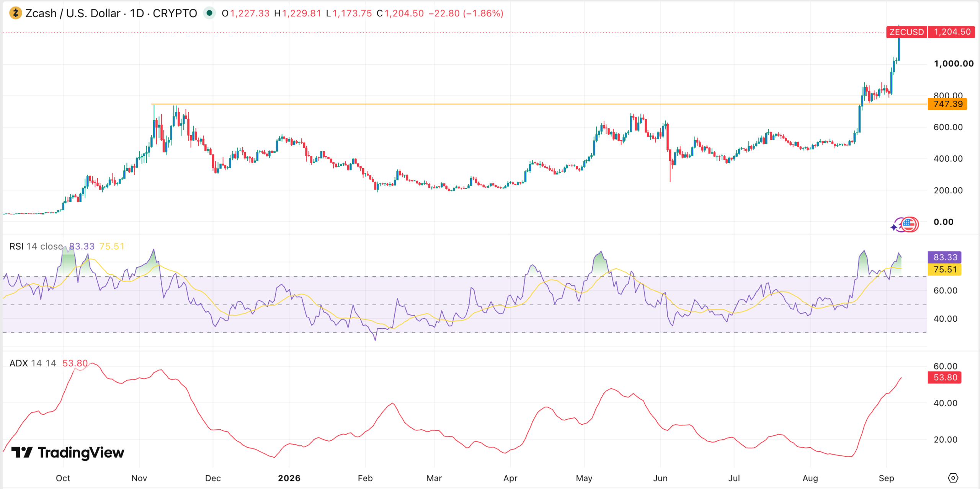Click the 1,204.50 current price label

coord(952,32)
